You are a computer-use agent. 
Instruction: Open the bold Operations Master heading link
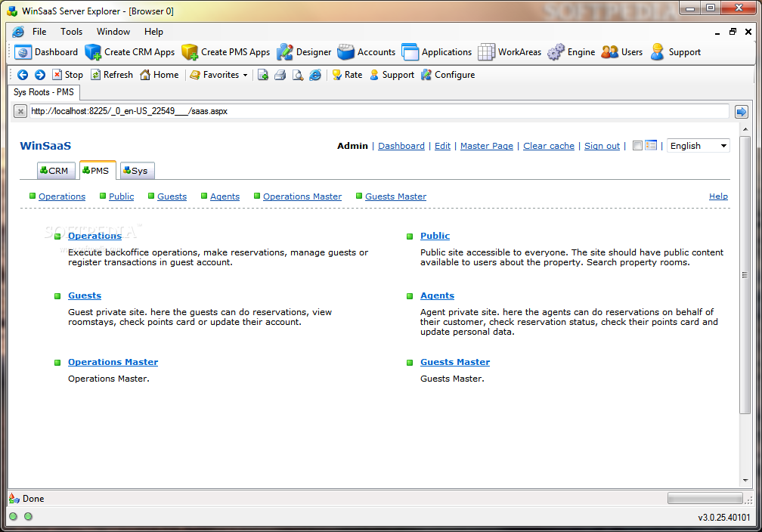[x=113, y=362]
